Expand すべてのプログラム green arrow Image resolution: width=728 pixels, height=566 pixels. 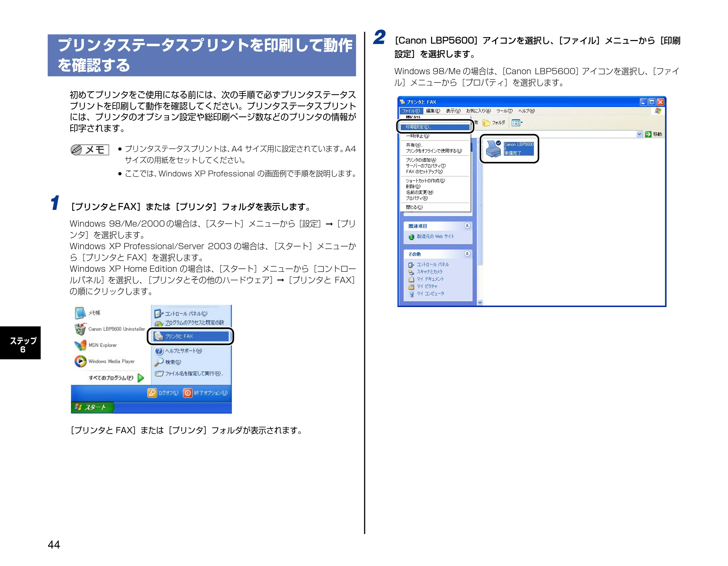tap(141, 378)
